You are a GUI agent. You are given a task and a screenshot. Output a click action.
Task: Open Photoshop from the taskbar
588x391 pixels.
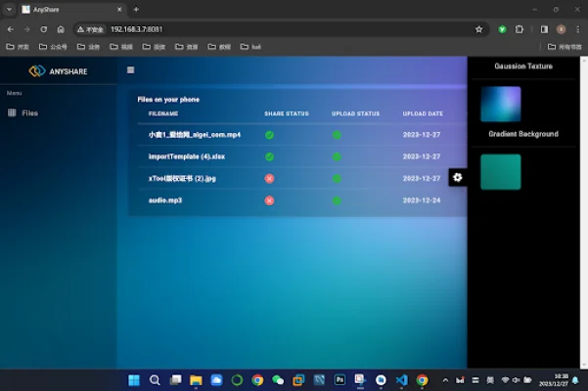[x=339, y=380]
